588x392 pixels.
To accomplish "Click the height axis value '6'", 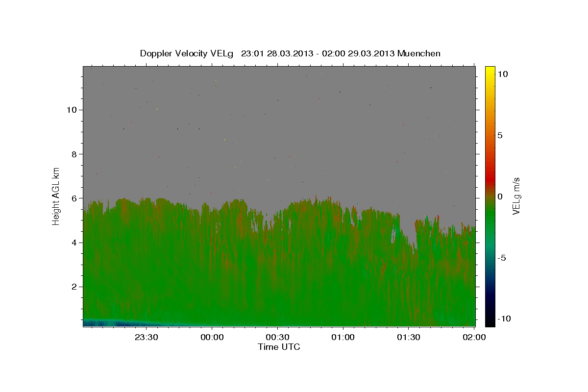I will point(73,198).
